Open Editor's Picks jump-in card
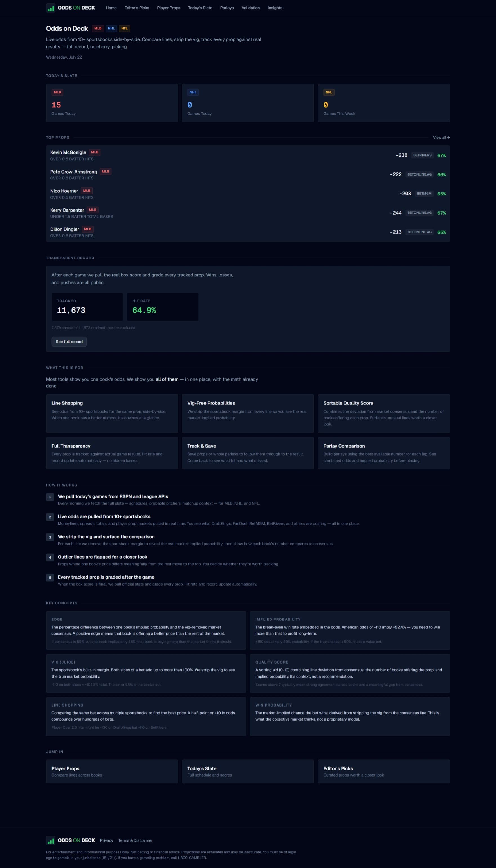The width and height of the screenshot is (496, 868). point(384,771)
